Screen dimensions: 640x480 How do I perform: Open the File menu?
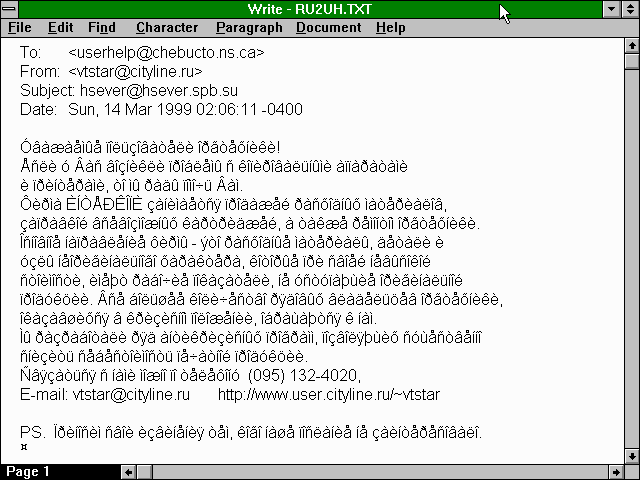20,28
